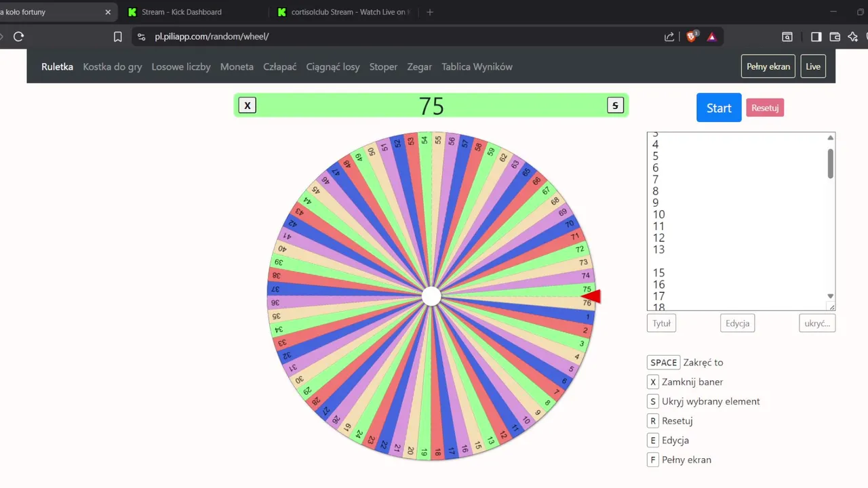The height and width of the screenshot is (488, 868).
Task: Click the Brave Rewards triangle icon
Action: (x=711, y=37)
